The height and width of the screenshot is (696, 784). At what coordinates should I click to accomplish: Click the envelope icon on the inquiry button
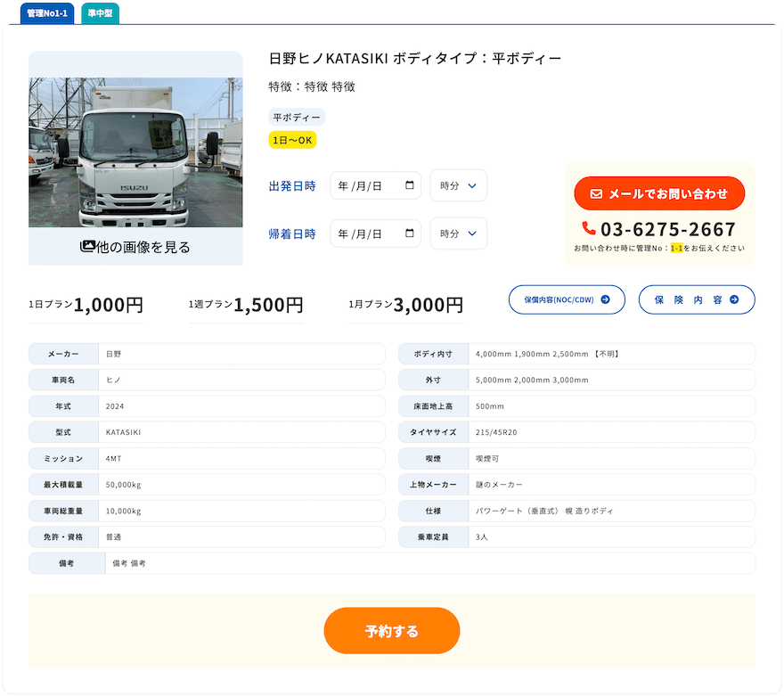596,192
